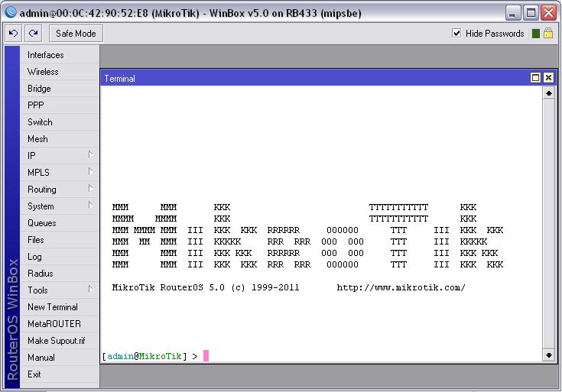Click the yellow padlock icon

(548, 33)
